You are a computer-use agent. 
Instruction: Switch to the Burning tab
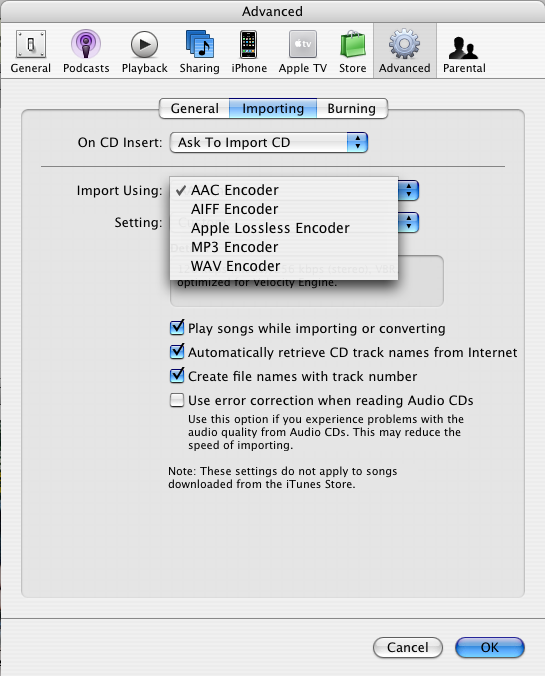pyautogui.click(x=352, y=108)
